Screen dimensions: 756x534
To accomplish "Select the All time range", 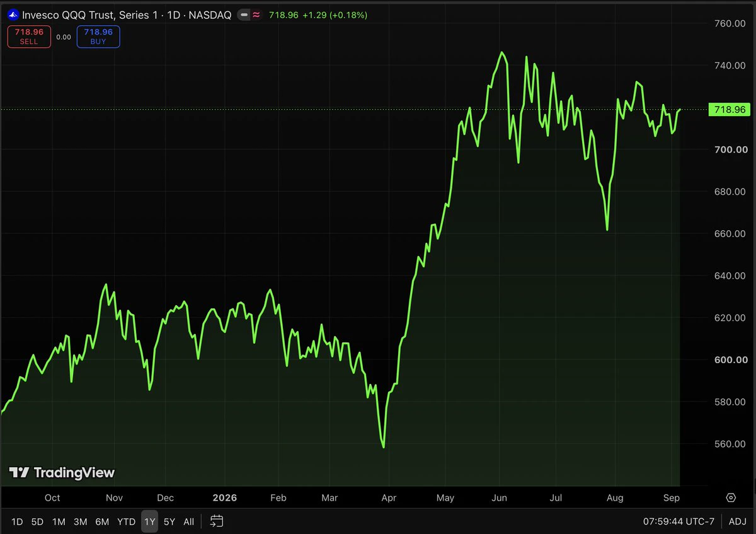I will [x=188, y=521].
